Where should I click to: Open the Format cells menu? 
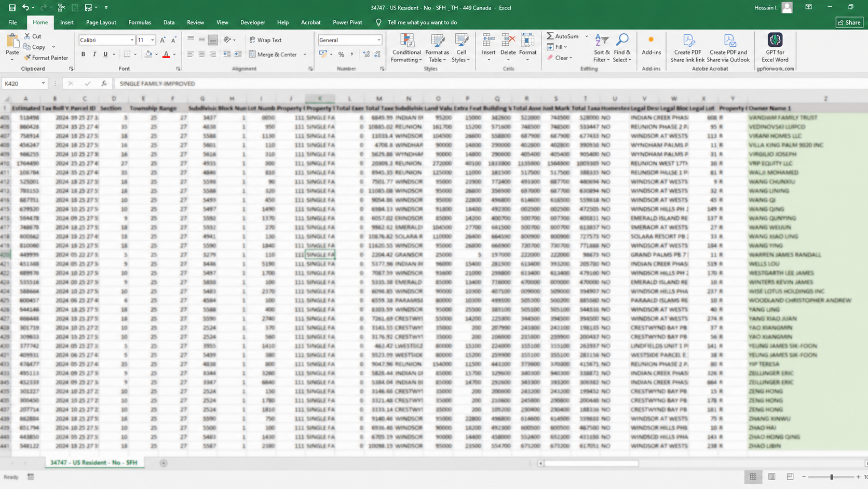(527, 48)
